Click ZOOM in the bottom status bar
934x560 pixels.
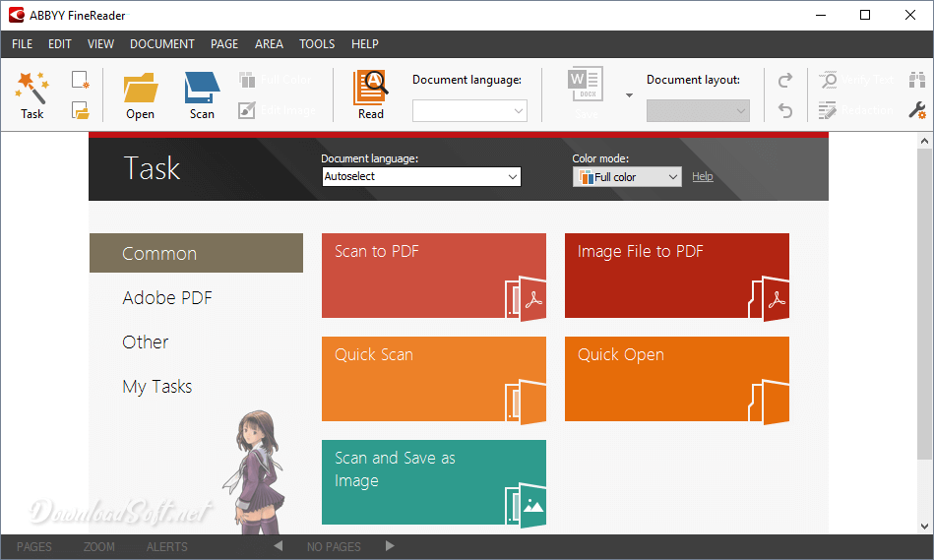pyautogui.click(x=98, y=546)
